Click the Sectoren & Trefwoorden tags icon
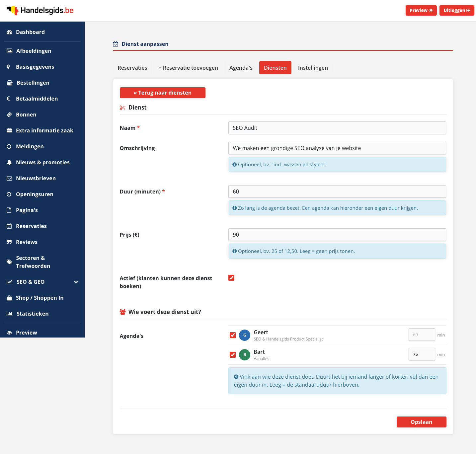Image resolution: width=476 pixels, height=454 pixels. click(x=9, y=262)
